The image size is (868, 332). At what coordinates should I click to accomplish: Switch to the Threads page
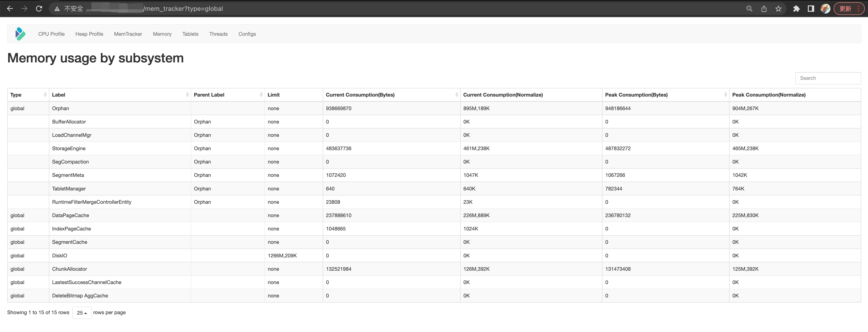tap(218, 34)
